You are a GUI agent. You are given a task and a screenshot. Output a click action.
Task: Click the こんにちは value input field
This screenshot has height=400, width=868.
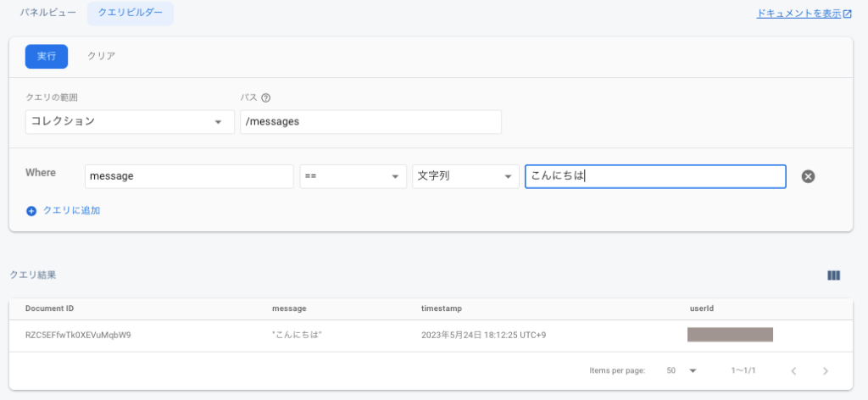click(654, 176)
